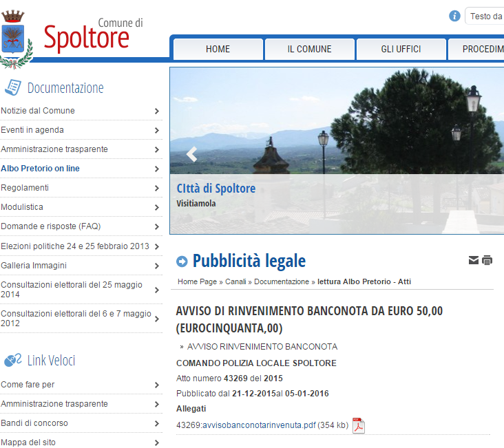Screen dimensions: 504x448
Task: Open the red PDF attachment icon
Action: click(x=359, y=425)
